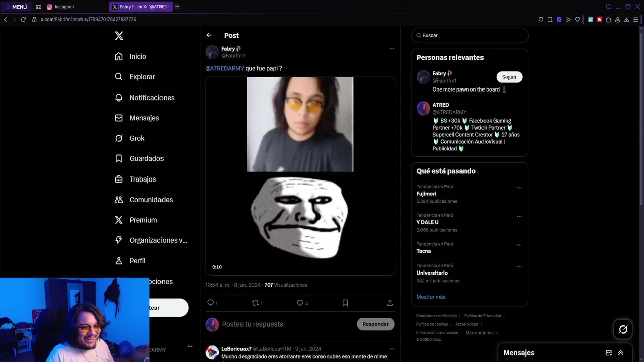The height and width of the screenshot is (362, 644).
Task: Click the @ATREDARMY mention in the post
Action: 224,68
